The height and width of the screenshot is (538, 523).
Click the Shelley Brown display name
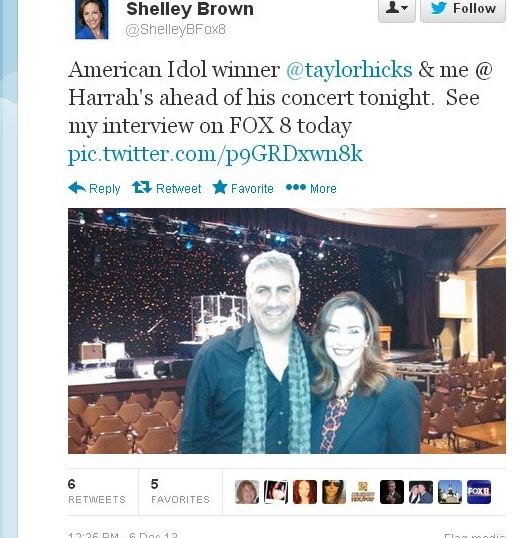point(190,9)
